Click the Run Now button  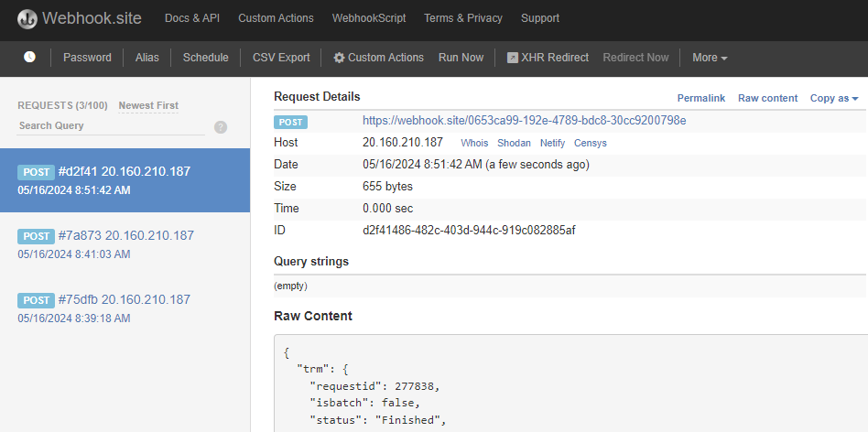coord(461,58)
